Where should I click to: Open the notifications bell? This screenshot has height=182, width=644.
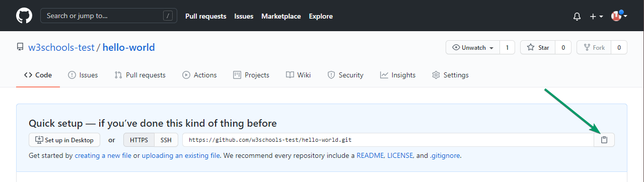pyautogui.click(x=577, y=16)
